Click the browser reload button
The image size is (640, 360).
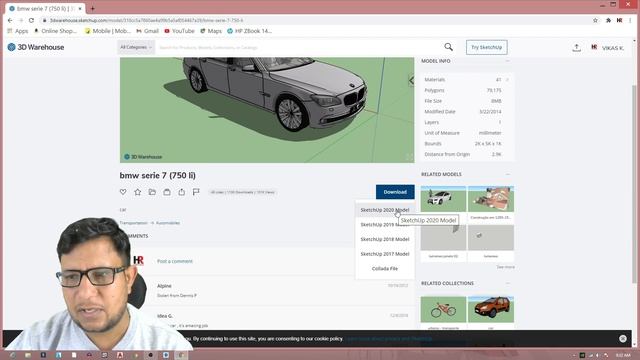[31, 20]
